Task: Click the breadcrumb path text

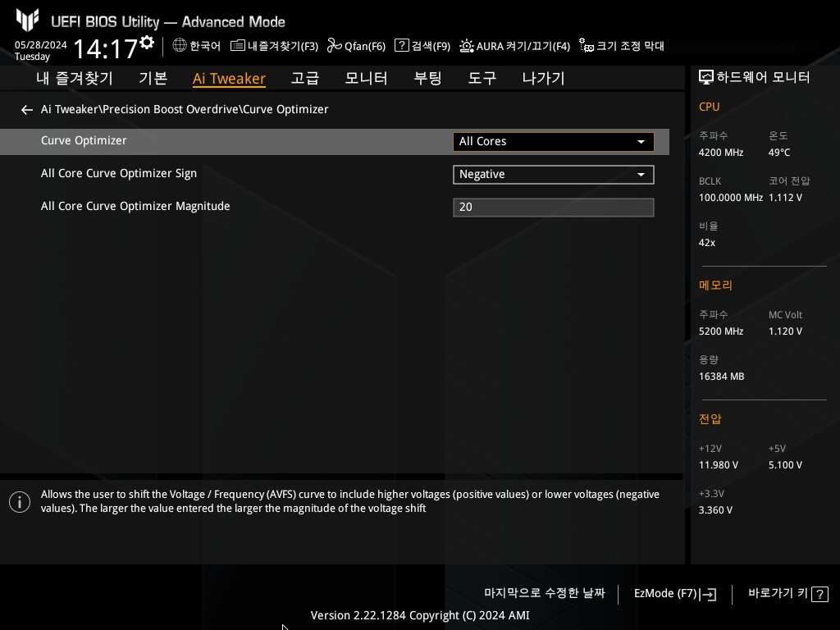Action: click(185, 109)
